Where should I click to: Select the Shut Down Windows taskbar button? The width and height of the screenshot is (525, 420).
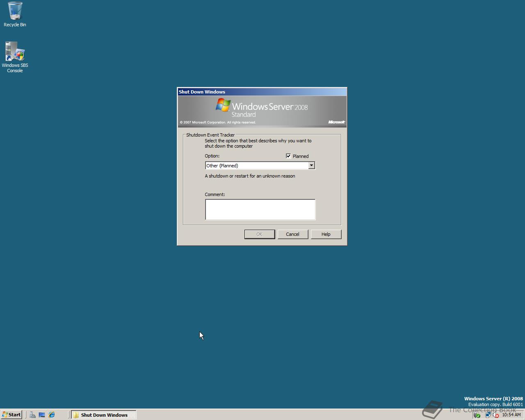click(104, 415)
